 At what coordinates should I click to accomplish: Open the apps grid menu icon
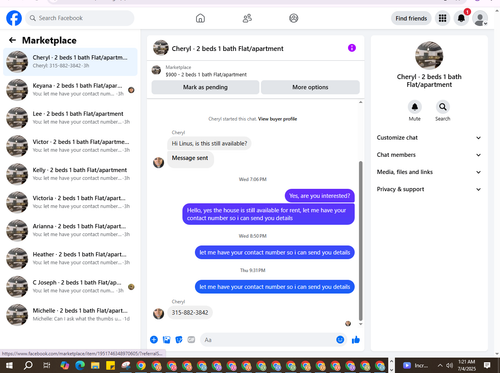pyautogui.click(x=442, y=18)
